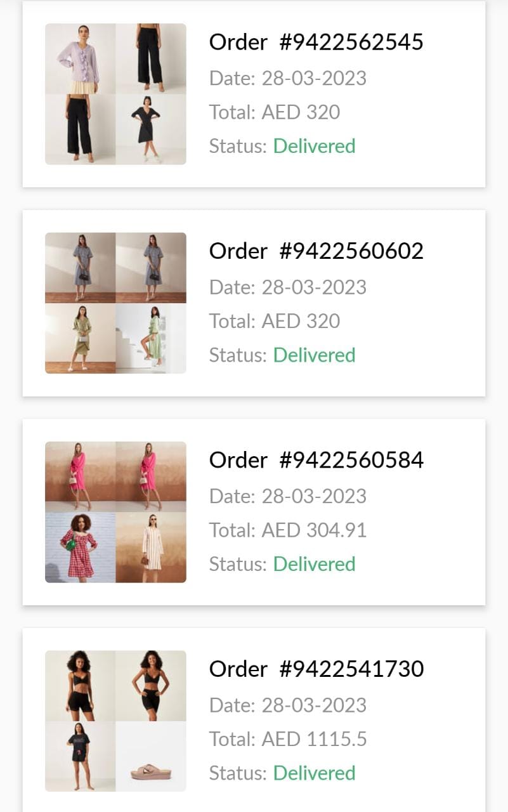Open order #9422560584 heading
The width and height of the screenshot is (508, 812).
[316, 460]
